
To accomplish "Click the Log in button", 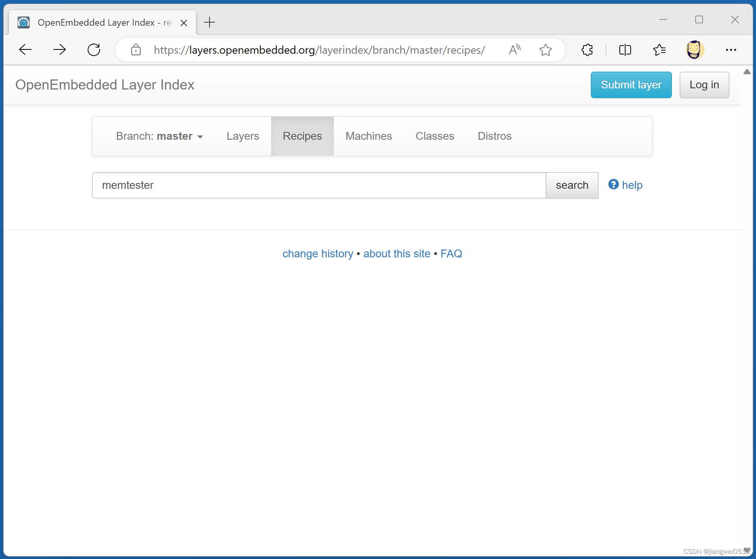I will 705,85.
